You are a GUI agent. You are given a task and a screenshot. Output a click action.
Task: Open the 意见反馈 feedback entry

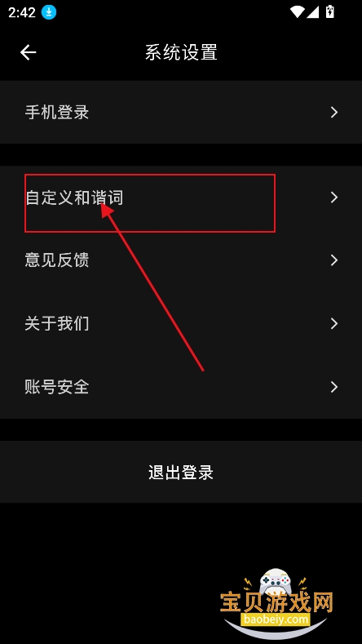(x=181, y=260)
